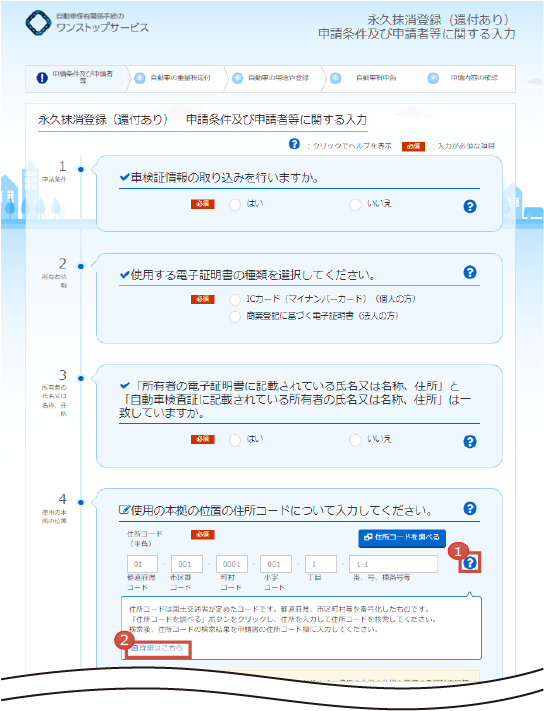Select はい for owner name and address match
Viewport: 544px width, 711px height.
235,440
